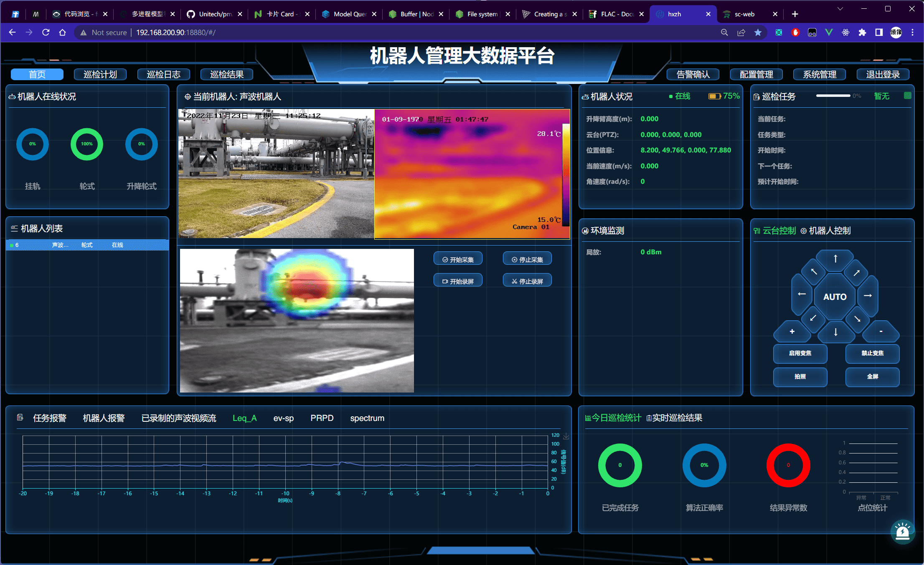Switch to 实时巡检结果 tab
Screen dimensions: 924x565
(x=674, y=418)
